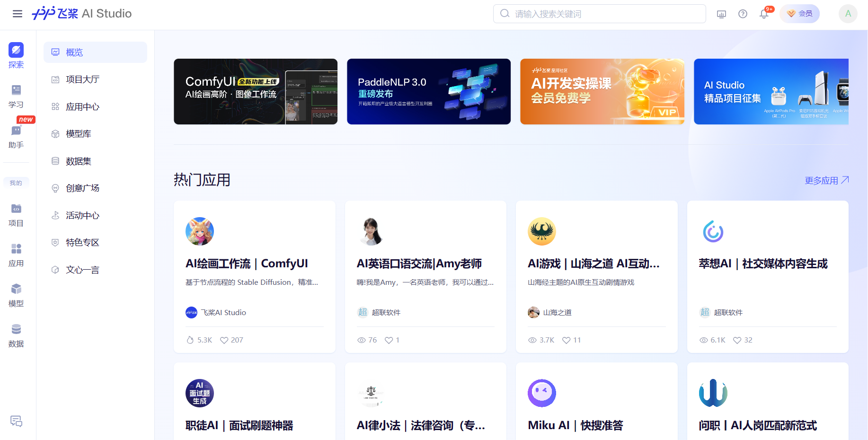Like the ComfyUI 绘画工作流 app card

[223, 340]
